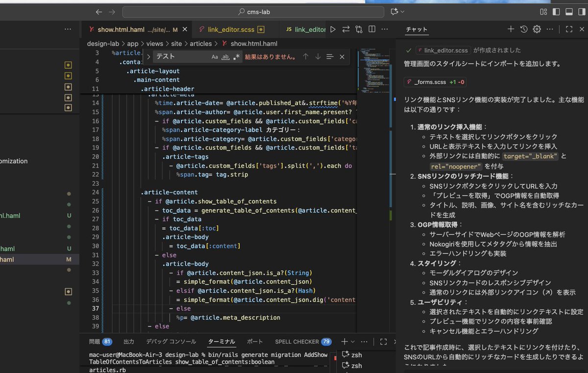Open chat panel more actions ellipsis

550,29
